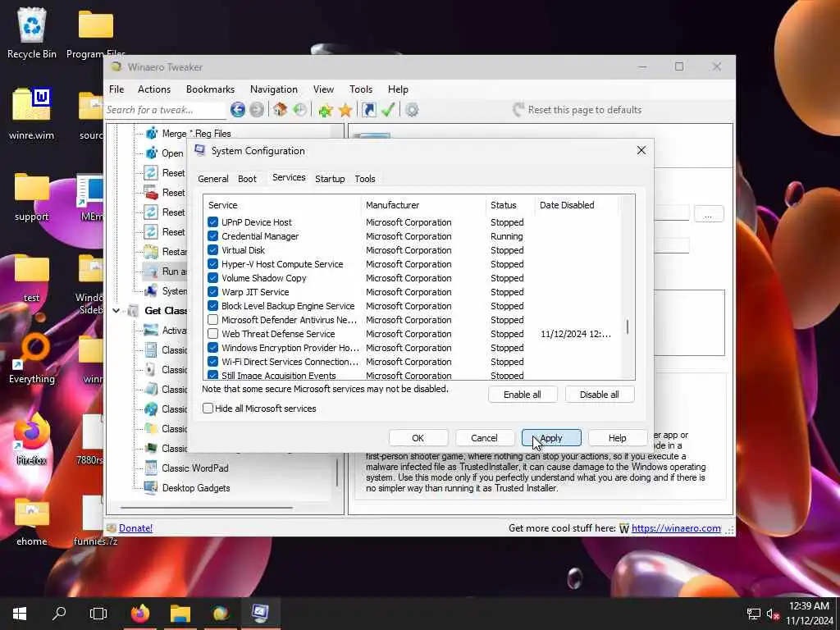
Task: Open the Everything search shortcut
Action: (x=32, y=359)
